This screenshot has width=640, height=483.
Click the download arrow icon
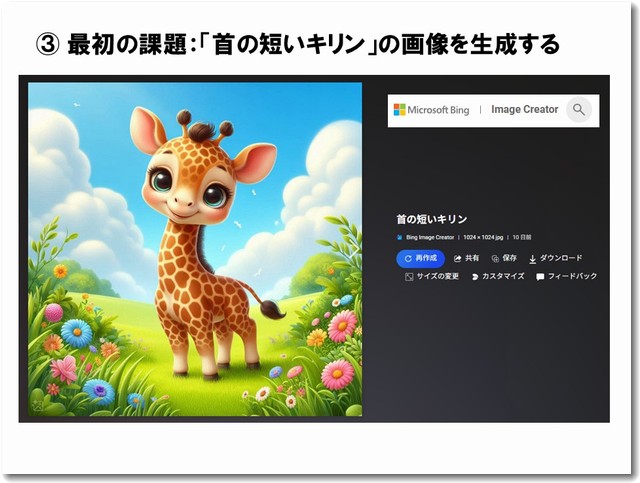(532, 259)
